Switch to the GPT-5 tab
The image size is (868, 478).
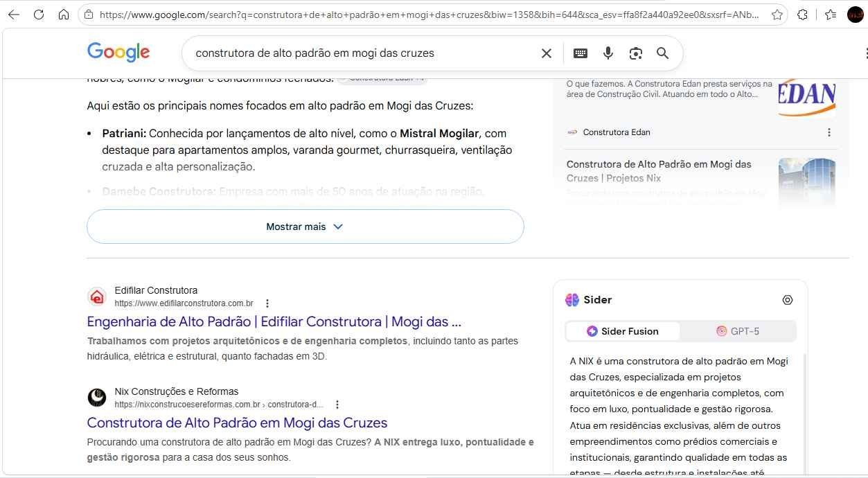pos(738,331)
